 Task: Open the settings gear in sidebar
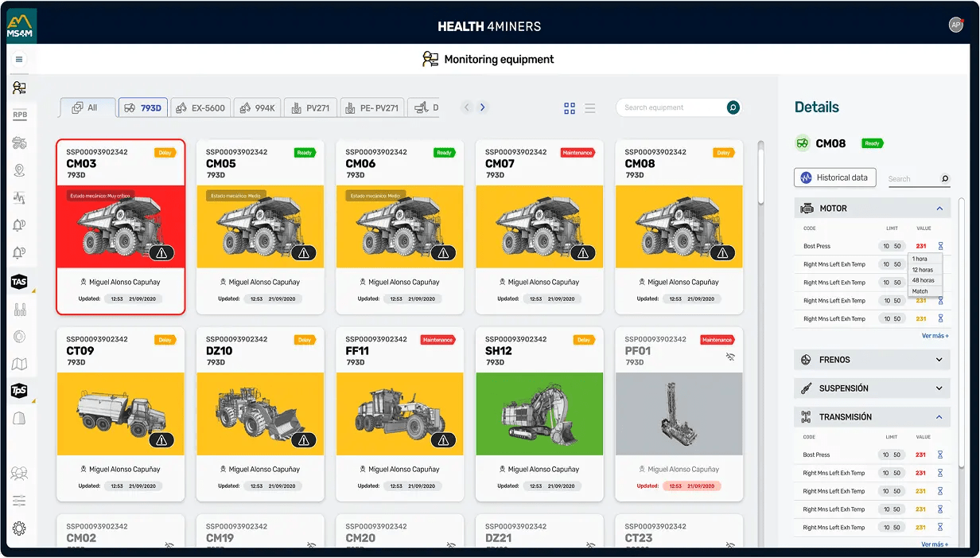(x=19, y=529)
